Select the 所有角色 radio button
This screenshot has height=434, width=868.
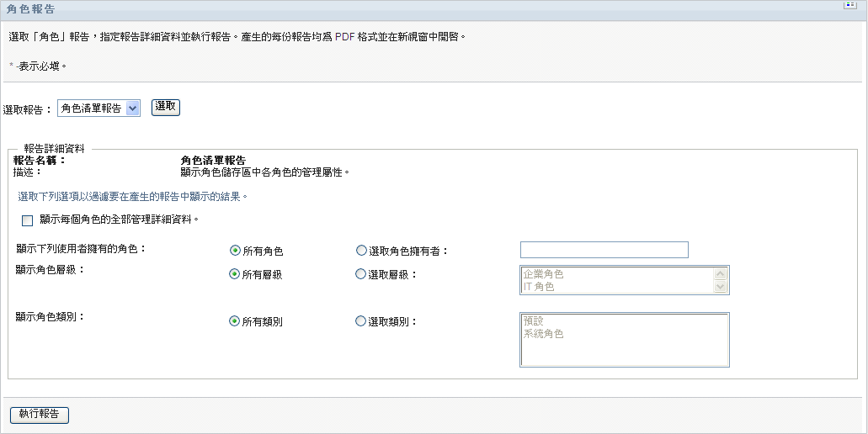coord(235,251)
